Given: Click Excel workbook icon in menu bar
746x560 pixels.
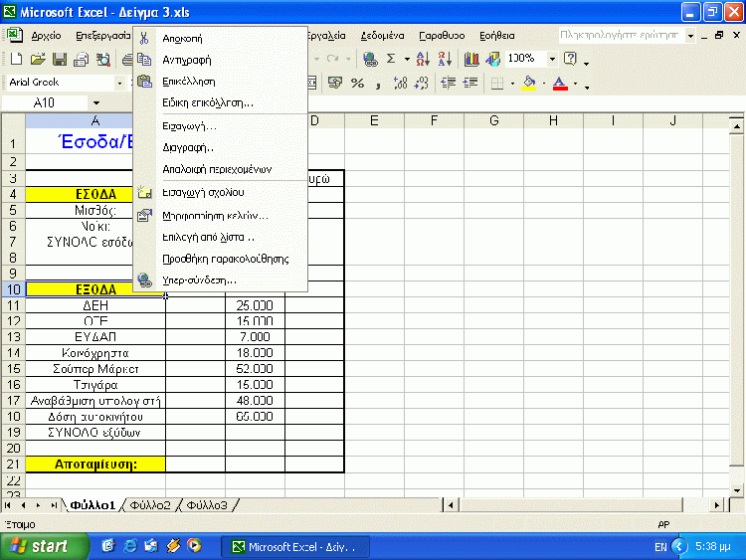Looking at the screenshot, I should [x=14, y=35].
